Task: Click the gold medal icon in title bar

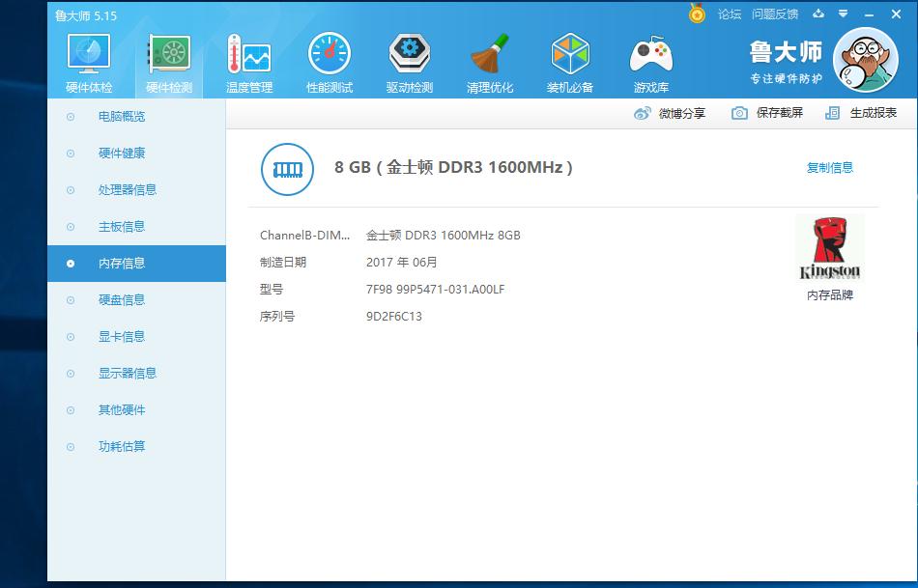Action: pos(697,14)
